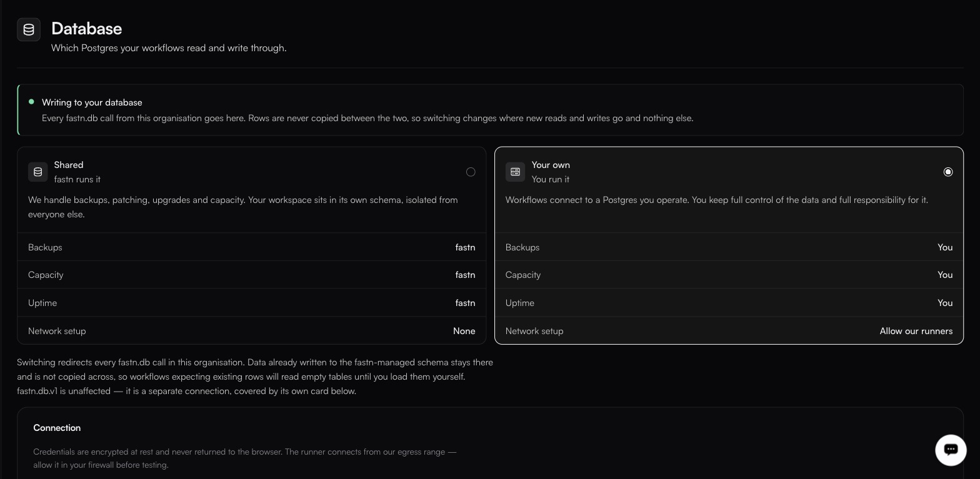Click the Backups row in Shared card
This screenshot has width=980, height=479.
pos(252,247)
